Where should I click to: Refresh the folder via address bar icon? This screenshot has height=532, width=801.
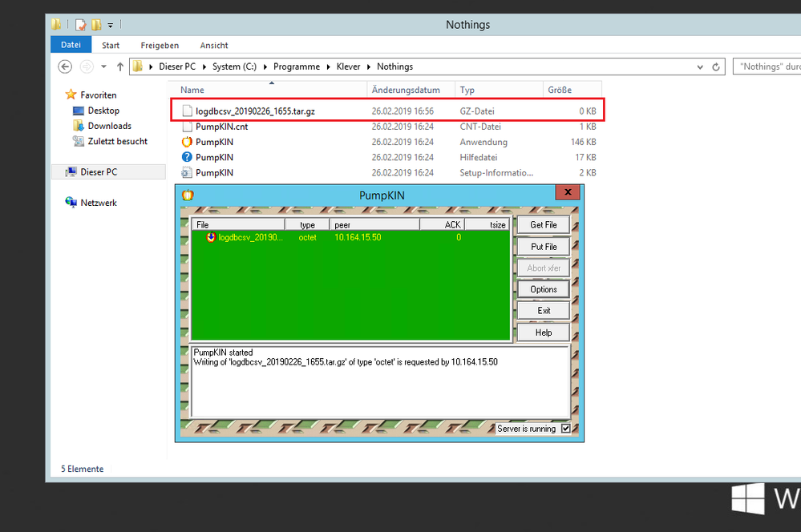click(716, 66)
